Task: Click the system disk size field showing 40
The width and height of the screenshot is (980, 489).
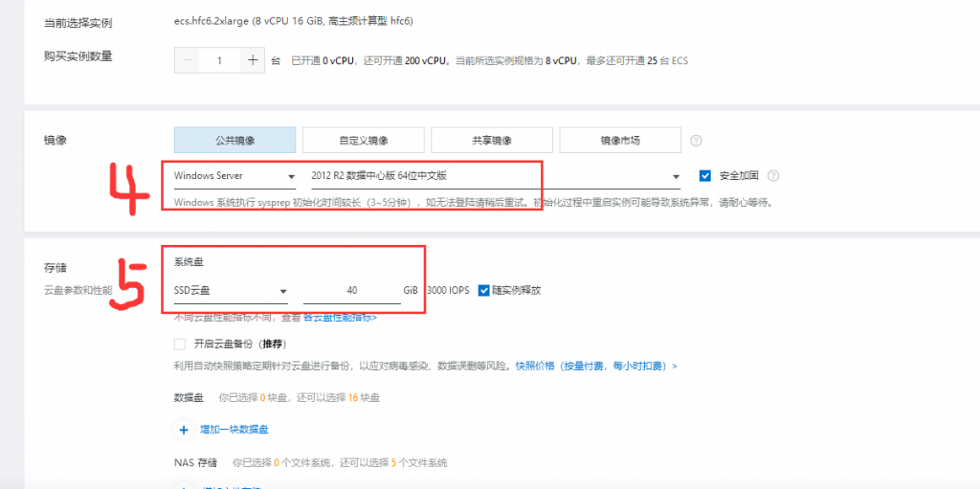Action: pyautogui.click(x=351, y=291)
